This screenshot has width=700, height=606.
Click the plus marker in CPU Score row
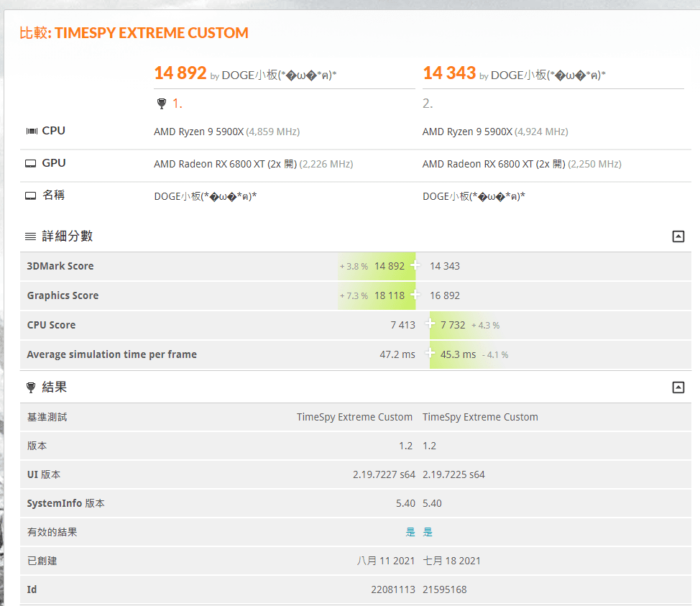[430, 324]
